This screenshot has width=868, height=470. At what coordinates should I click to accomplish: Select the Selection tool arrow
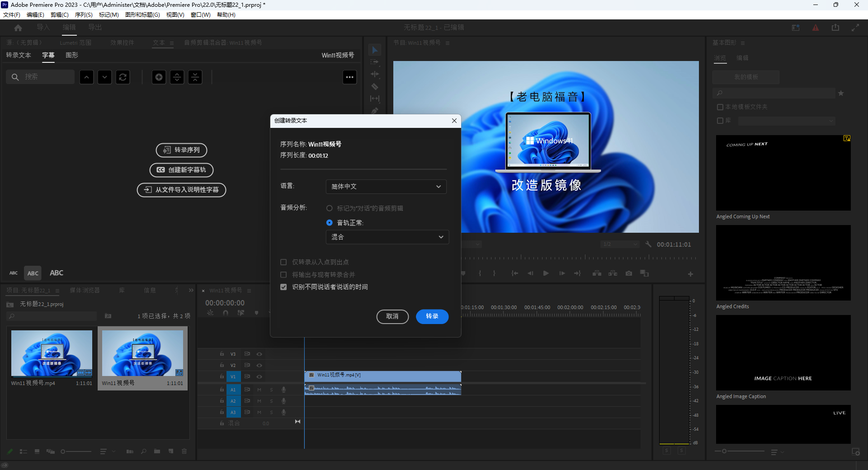(374, 50)
